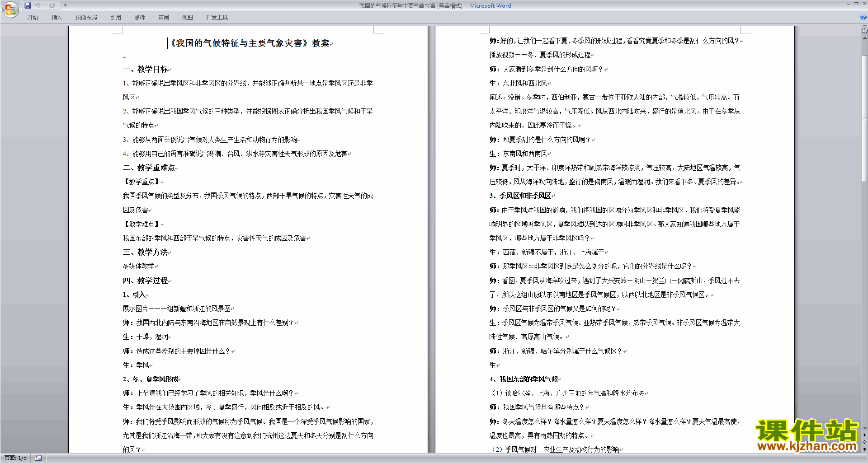The height and width of the screenshot is (463, 868).
Task: Open Word Help with the blue question icon
Action: 863,17
